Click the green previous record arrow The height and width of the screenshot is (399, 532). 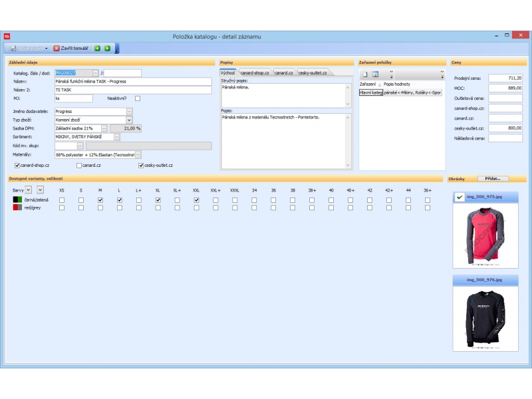[x=97, y=49]
